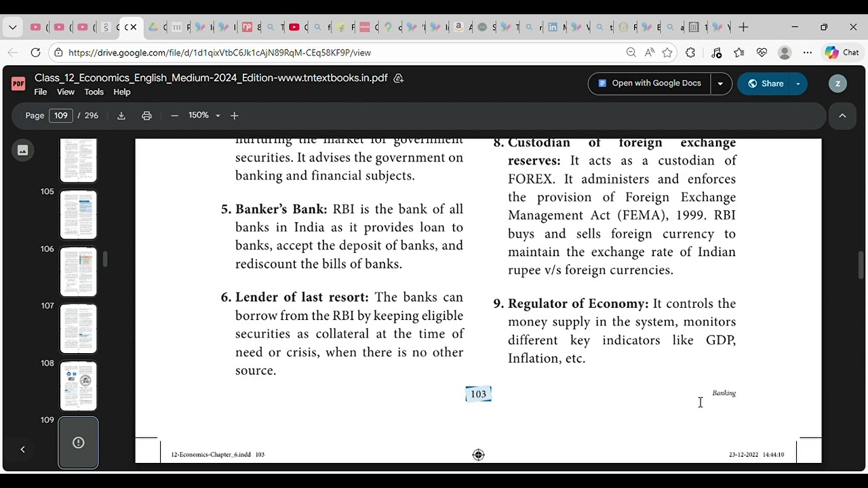This screenshot has height=488, width=868.
Task: Open Copilot Chat
Action: point(842,52)
